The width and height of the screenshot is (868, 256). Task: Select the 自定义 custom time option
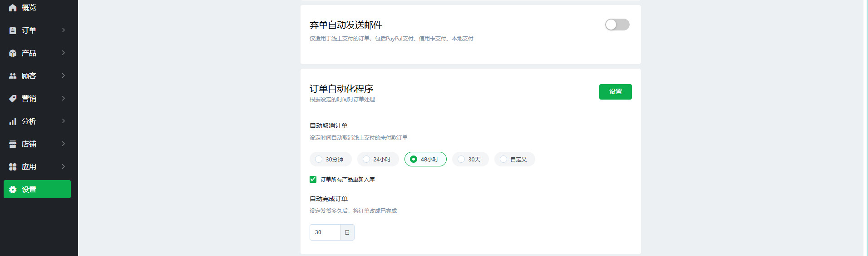point(503,159)
